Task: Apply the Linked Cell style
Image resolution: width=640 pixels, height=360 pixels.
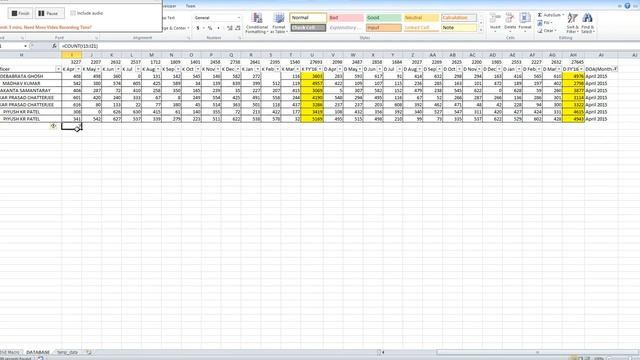Action: point(421,28)
